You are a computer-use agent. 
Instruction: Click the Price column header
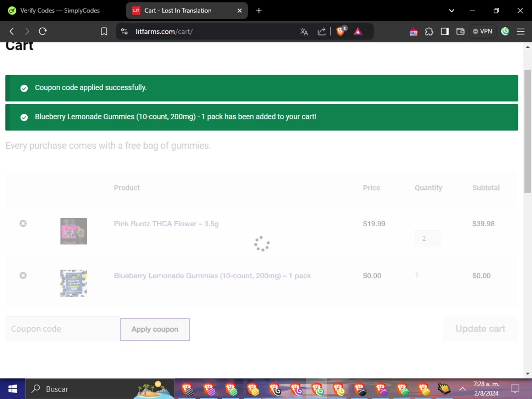coord(371,188)
